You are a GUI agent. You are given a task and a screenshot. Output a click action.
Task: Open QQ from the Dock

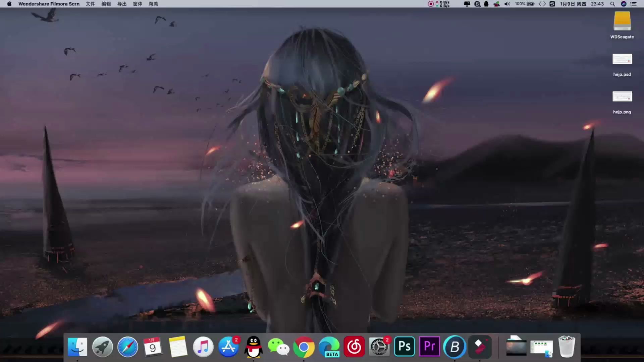point(254,347)
